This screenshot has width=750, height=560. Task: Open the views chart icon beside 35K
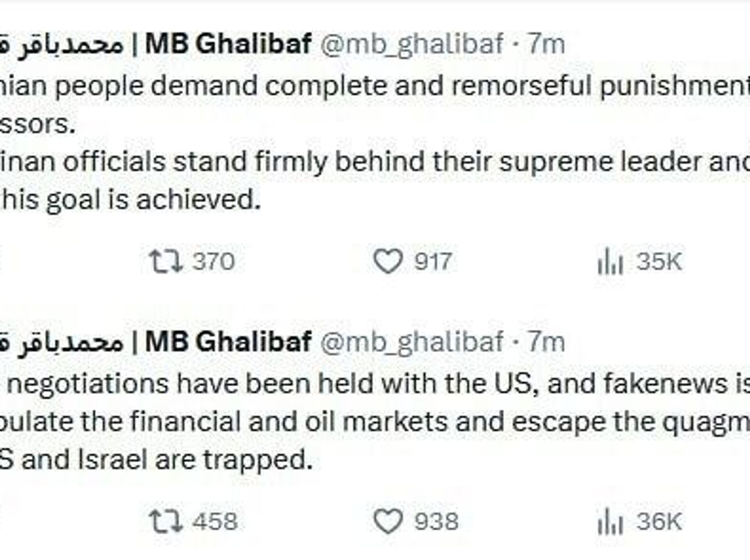pyautogui.click(x=610, y=262)
